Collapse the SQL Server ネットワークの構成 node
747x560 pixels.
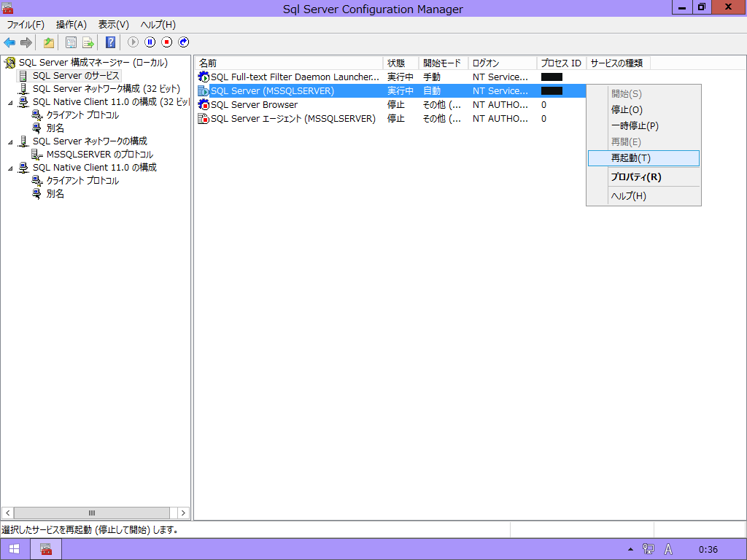pos(10,142)
